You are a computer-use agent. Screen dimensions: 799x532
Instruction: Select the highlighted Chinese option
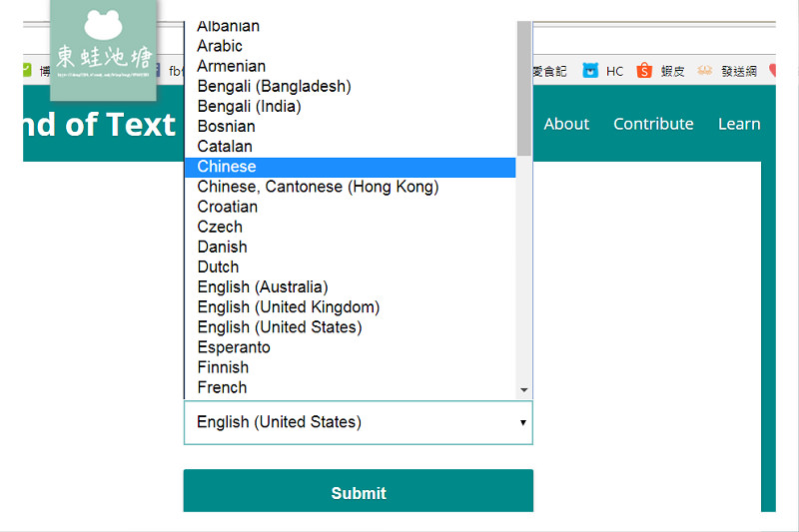[x=351, y=167]
